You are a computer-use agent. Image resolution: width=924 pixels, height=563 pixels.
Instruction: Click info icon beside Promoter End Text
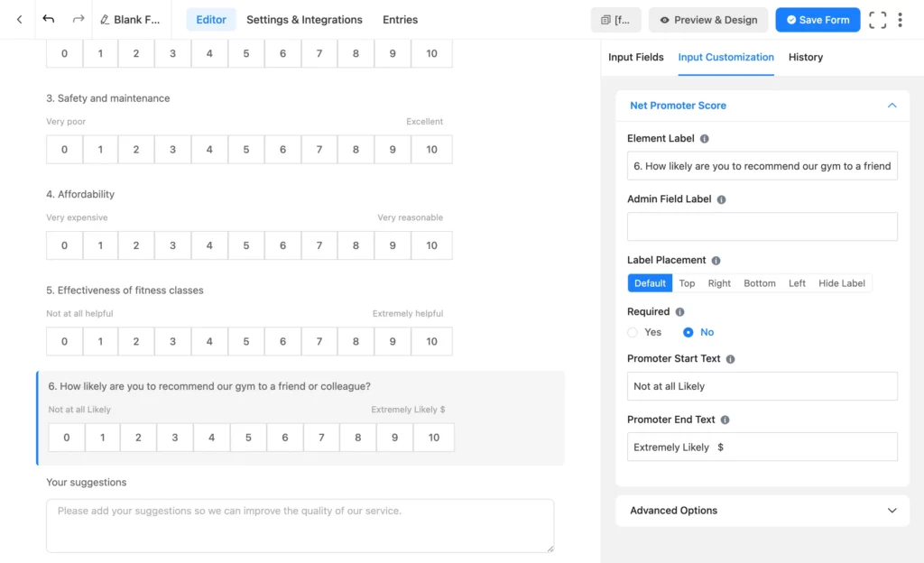click(x=725, y=420)
